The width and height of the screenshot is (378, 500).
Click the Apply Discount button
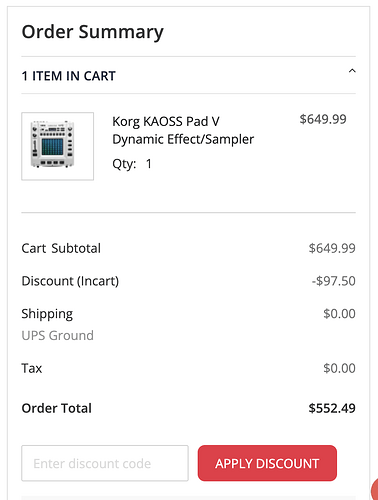(267, 463)
